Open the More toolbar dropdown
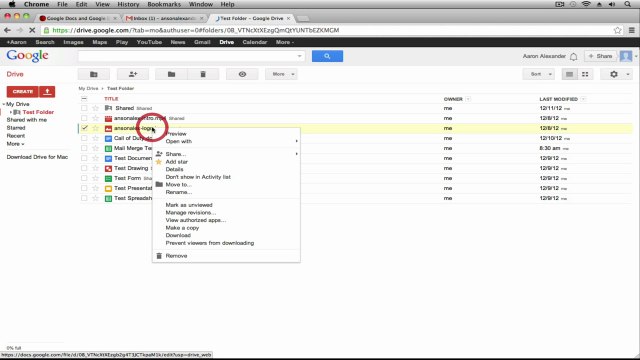Image resolution: width=640 pixels, height=360 pixels. [281, 74]
